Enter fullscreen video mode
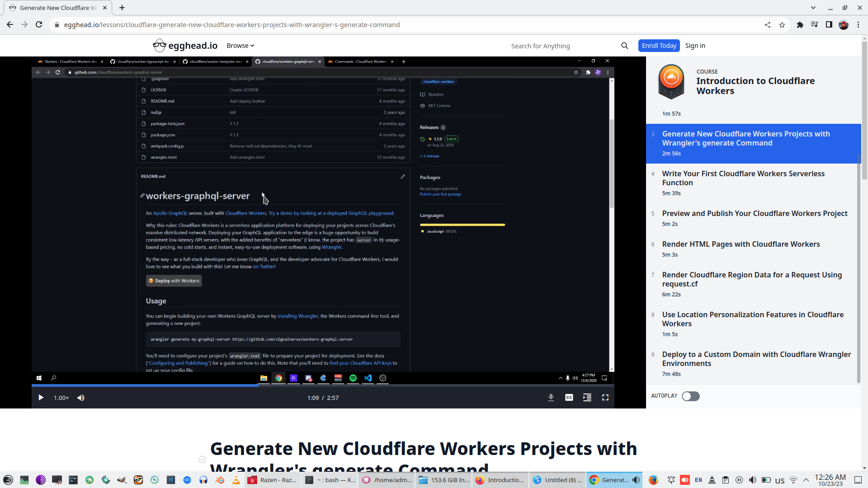The image size is (868, 488). (606, 398)
